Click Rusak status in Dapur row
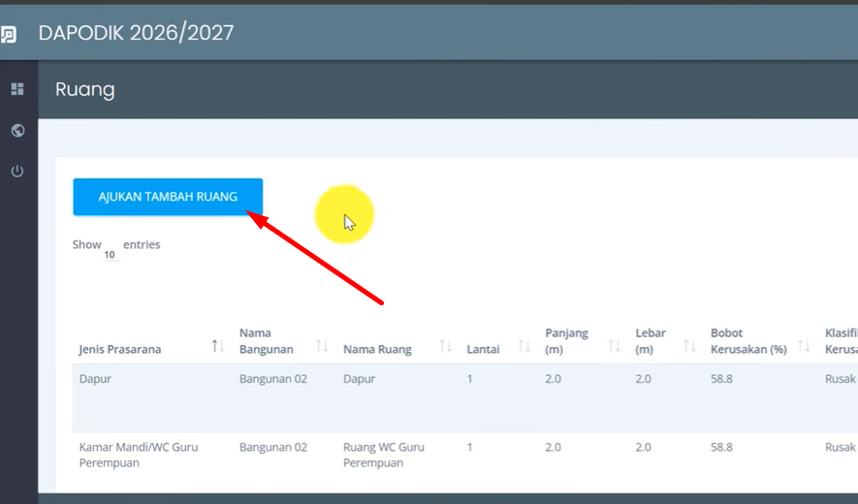Image resolution: width=858 pixels, height=504 pixels. pyautogui.click(x=841, y=379)
